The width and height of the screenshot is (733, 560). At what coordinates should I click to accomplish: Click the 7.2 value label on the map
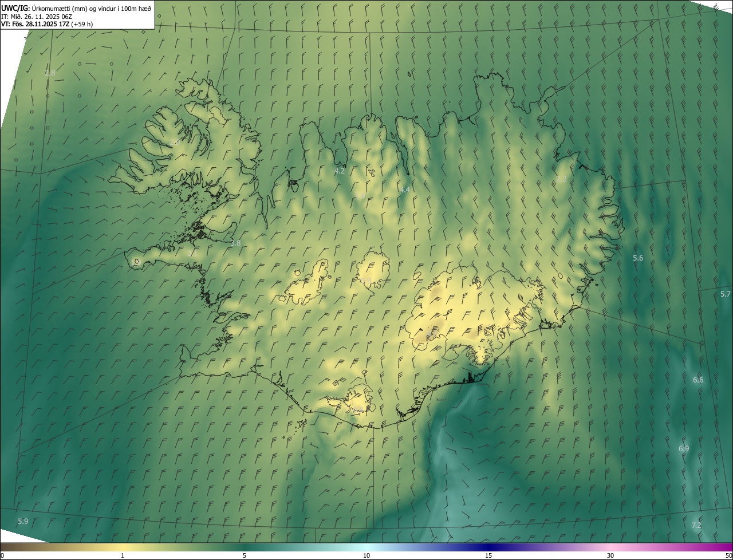pos(696,525)
